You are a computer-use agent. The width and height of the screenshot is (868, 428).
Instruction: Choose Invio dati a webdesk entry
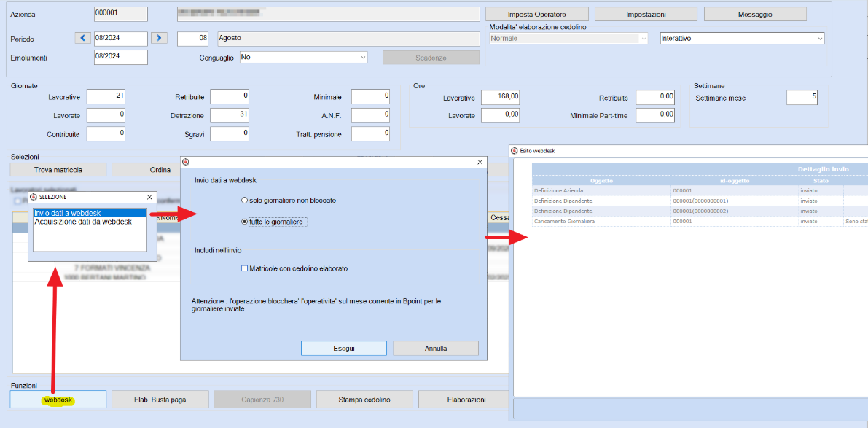[89, 213]
